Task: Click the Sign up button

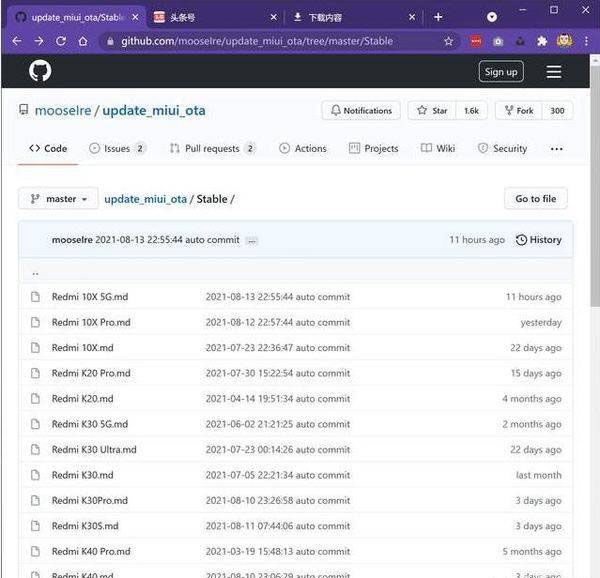Action: (500, 71)
